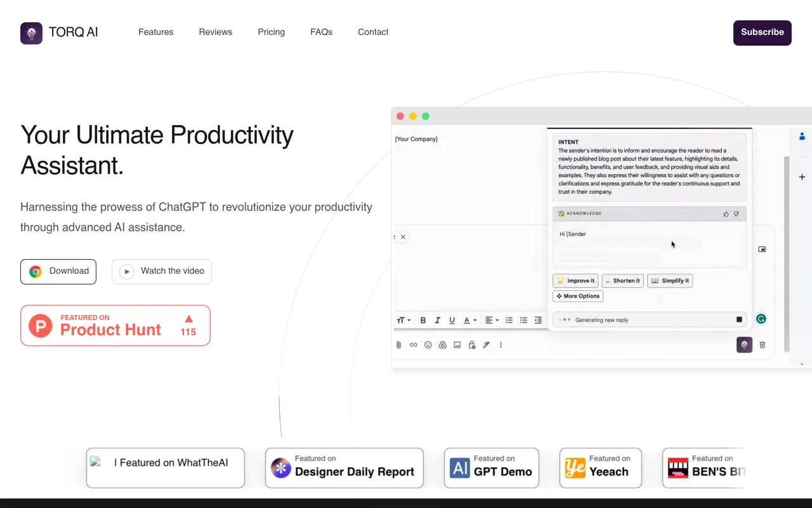812x508 pixels.
Task: Go to the Pricing nav item
Action: (272, 32)
